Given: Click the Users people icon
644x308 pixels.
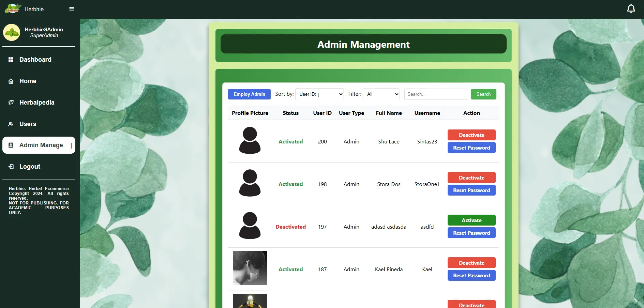Looking at the screenshot, I should [x=11, y=124].
